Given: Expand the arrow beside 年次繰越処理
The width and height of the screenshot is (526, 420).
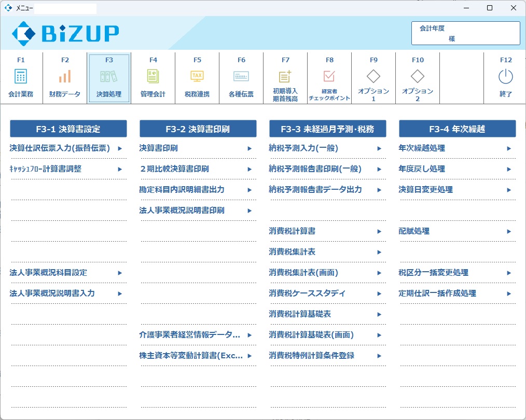Looking at the screenshot, I should (x=509, y=148).
